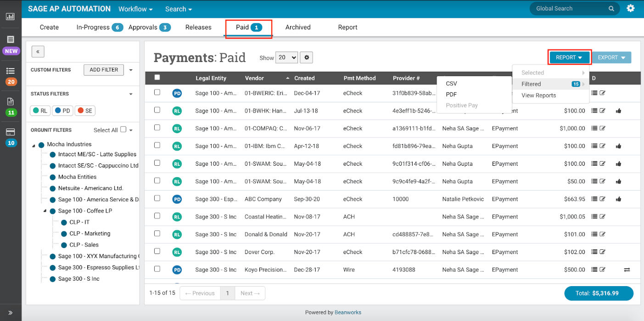Screen dimensions: 644x321
Task: Open the document sidebar icon above 11
Action: coord(11,101)
